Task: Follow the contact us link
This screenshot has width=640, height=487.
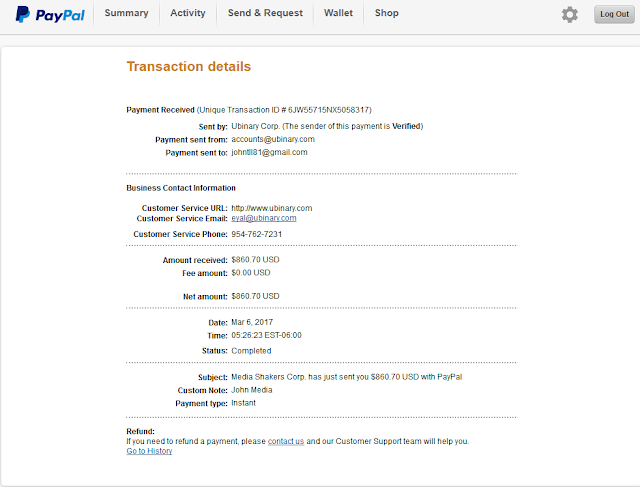Action: [x=286, y=441]
